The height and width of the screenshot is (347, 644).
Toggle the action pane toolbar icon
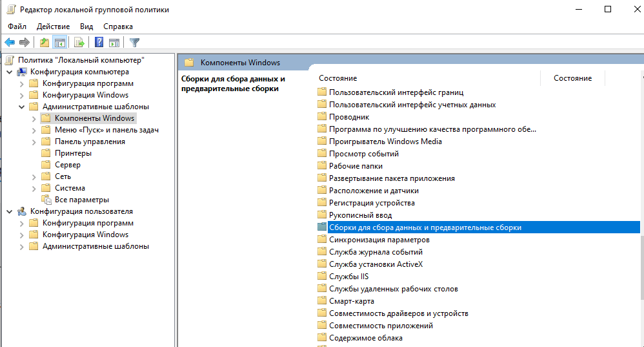(114, 43)
